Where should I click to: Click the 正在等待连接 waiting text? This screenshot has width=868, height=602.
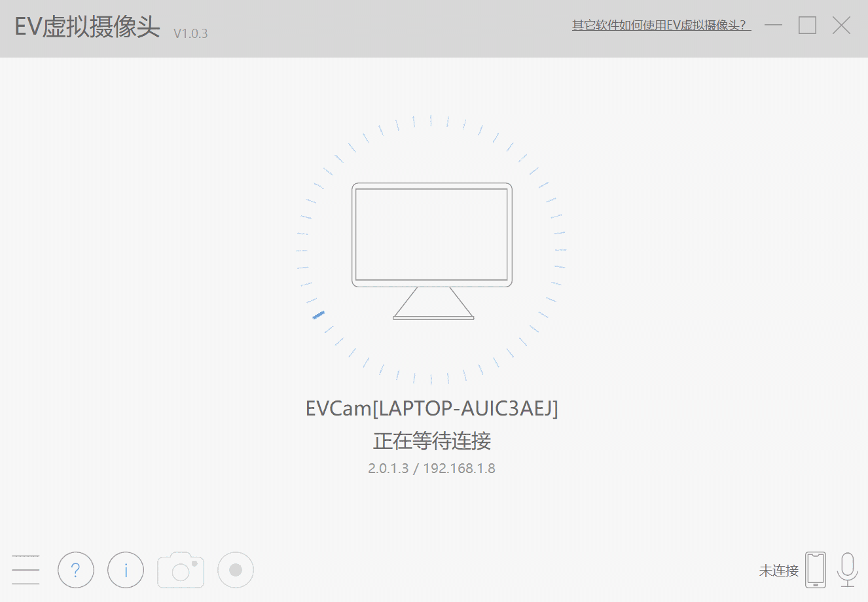(x=433, y=442)
